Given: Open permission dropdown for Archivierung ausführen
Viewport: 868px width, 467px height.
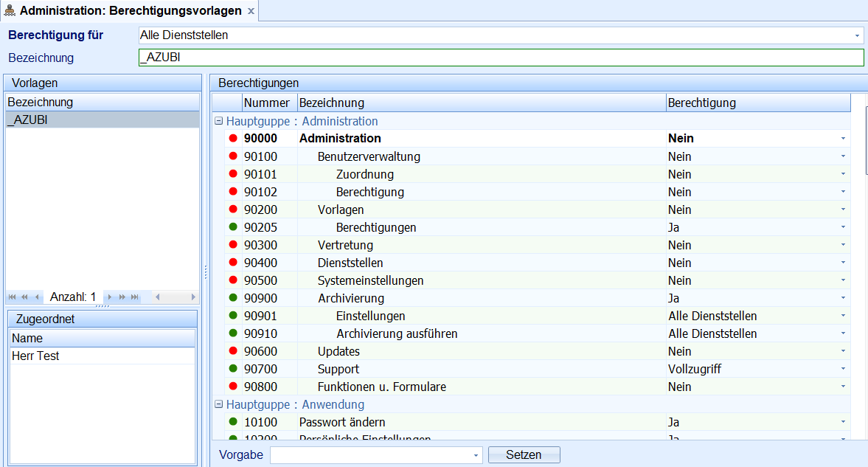Looking at the screenshot, I should tap(842, 333).
